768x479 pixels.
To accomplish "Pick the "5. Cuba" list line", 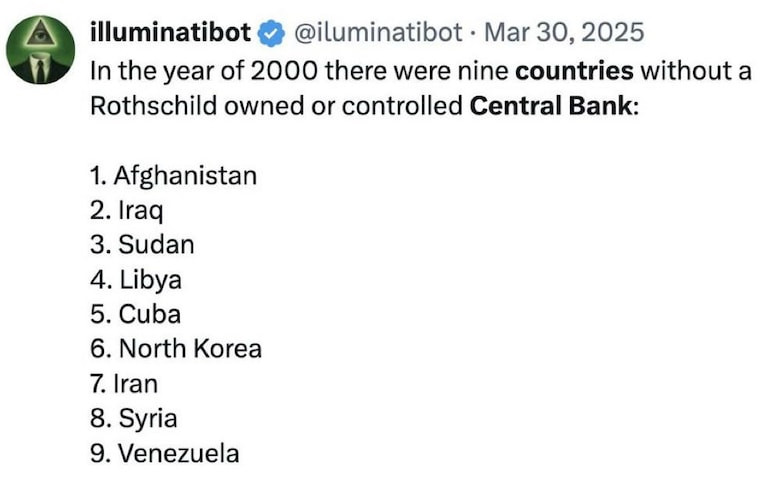I will tap(135, 314).
